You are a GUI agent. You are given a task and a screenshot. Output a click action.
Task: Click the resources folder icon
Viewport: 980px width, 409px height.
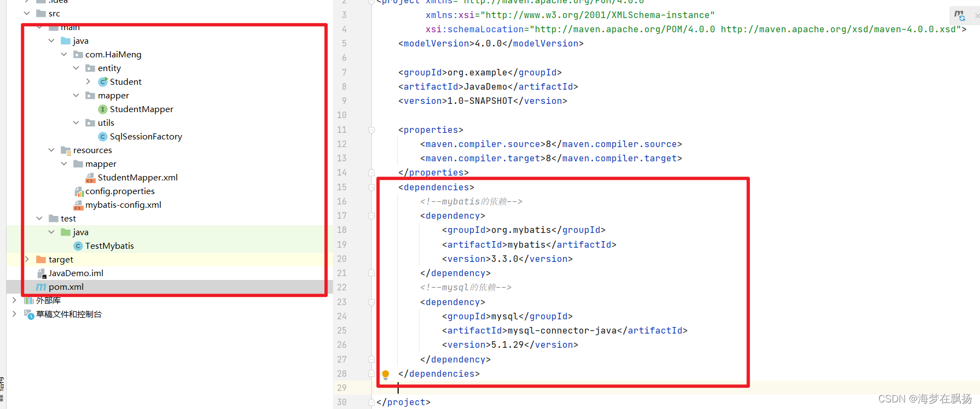(x=66, y=150)
